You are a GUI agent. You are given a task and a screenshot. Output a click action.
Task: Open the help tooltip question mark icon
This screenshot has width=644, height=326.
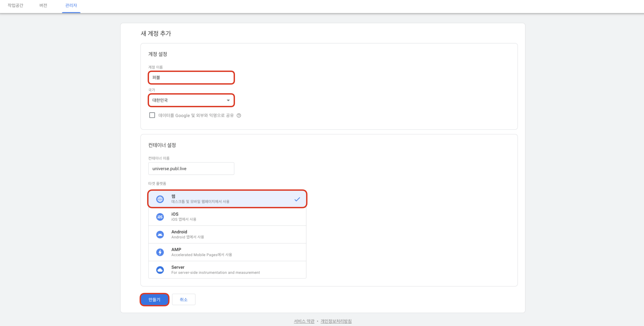pos(239,115)
